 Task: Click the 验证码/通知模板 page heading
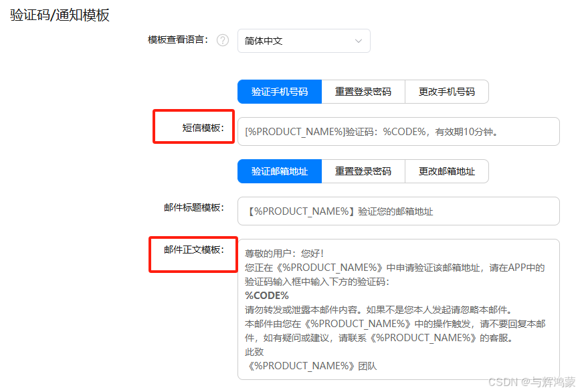click(60, 15)
